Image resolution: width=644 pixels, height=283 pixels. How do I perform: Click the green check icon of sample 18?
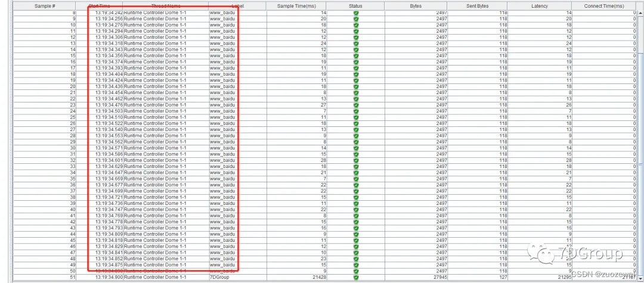pyautogui.click(x=355, y=74)
